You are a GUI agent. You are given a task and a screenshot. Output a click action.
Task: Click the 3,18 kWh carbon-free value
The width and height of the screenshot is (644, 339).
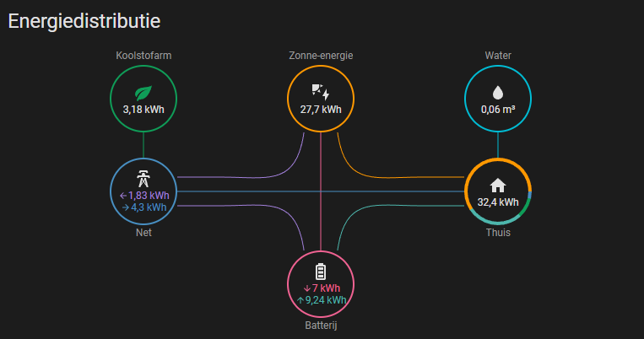pyautogui.click(x=143, y=110)
